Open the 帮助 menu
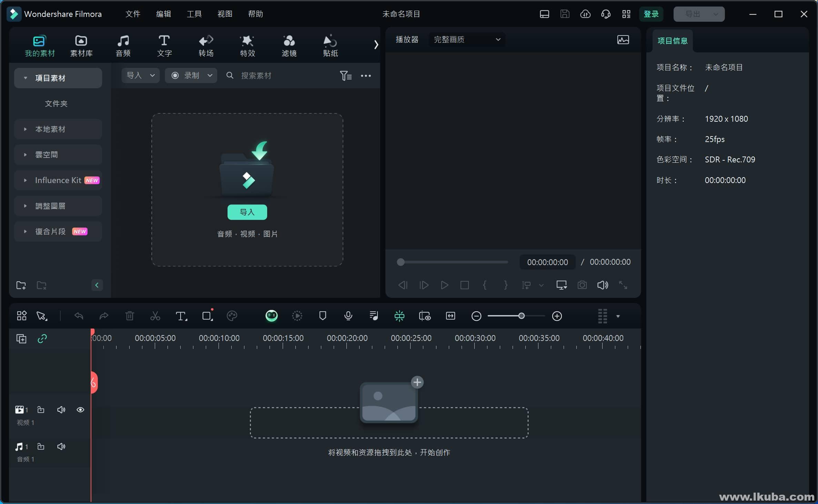The height and width of the screenshot is (504, 818). (255, 14)
